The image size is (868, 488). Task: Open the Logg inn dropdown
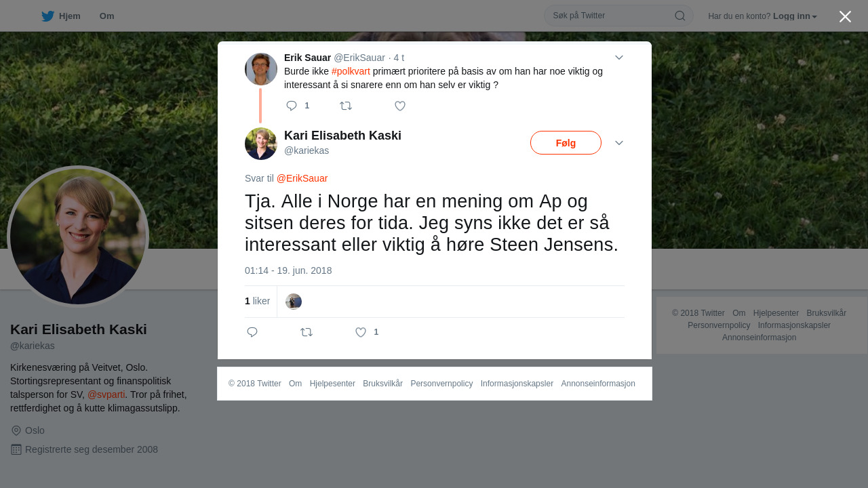(x=795, y=16)
